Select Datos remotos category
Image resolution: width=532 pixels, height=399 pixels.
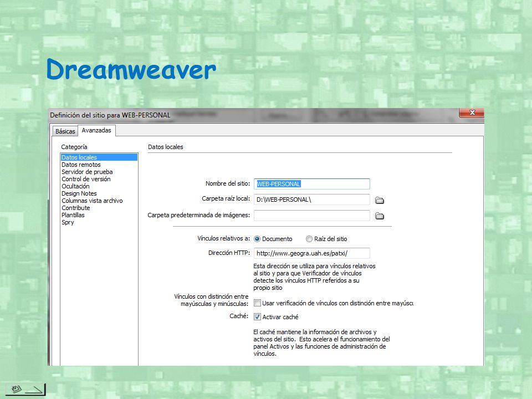pyautogui.click(x=99, y=165)
